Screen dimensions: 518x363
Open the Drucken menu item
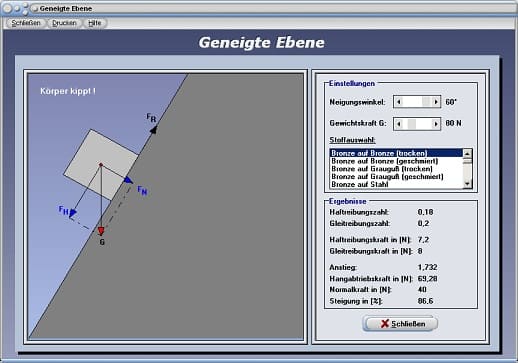(64, 23)
